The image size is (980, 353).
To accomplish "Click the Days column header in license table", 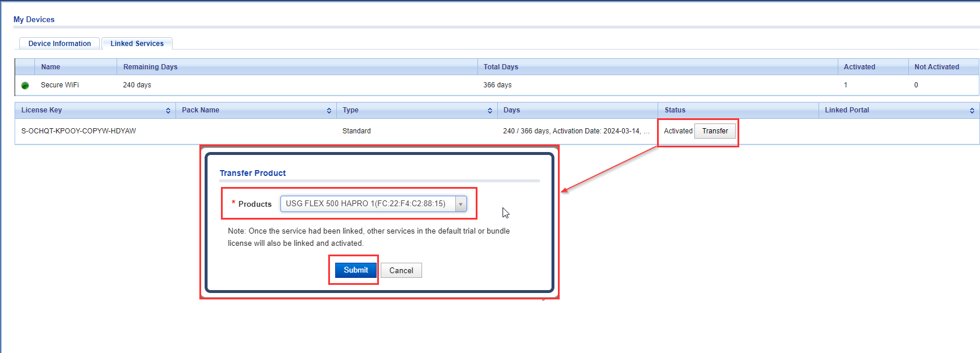I will point(512,110).
